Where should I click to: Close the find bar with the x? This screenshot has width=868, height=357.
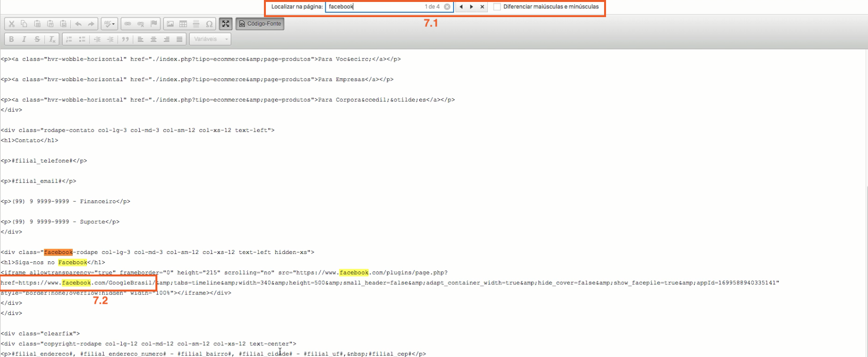482,7
